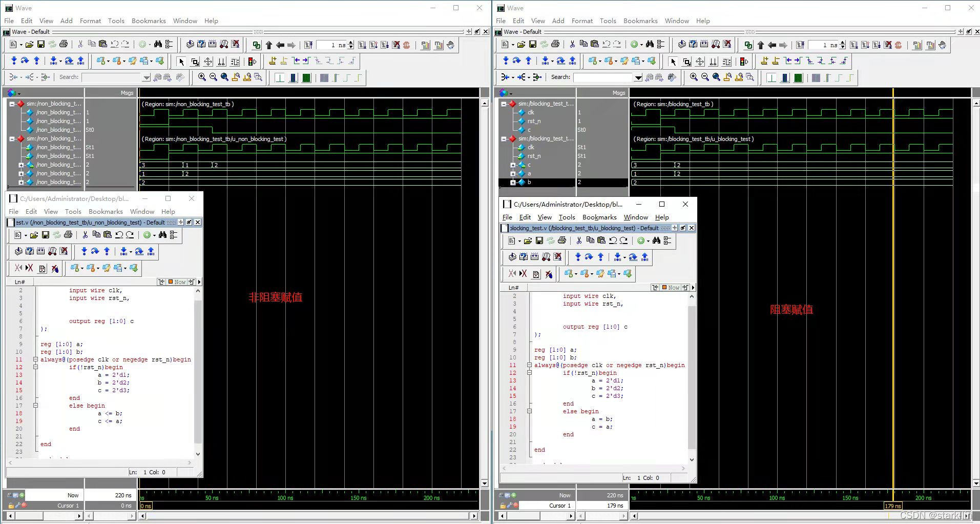The image size is (980, 524).
Task: Save icon in blocking_test source editor toolbar
Action: click(x=539, y=240)
